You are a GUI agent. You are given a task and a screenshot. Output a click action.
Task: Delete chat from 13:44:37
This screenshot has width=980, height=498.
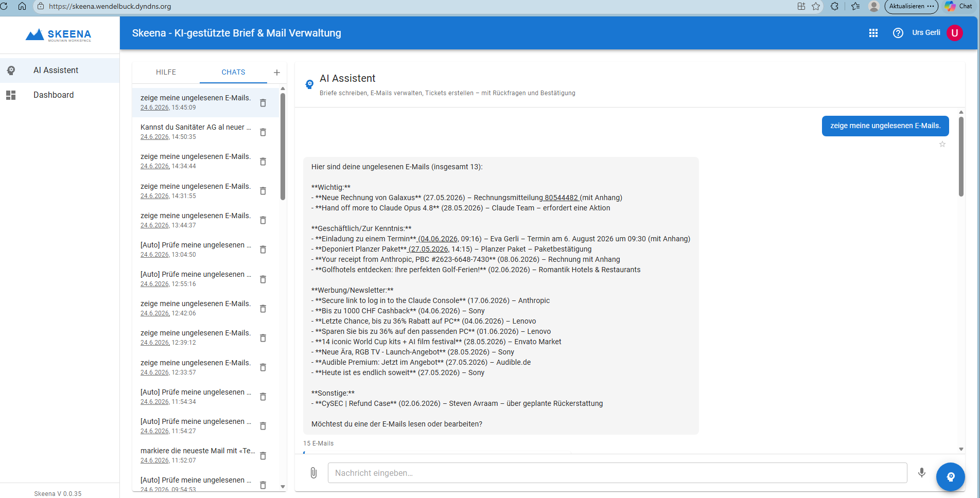click(x=263, y=220)
